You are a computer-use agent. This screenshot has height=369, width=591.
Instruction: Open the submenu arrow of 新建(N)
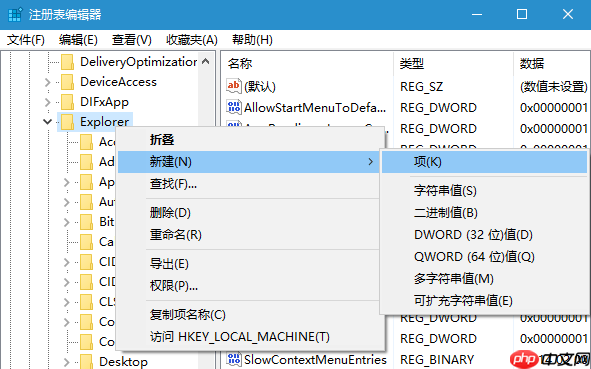click(371, 162)
